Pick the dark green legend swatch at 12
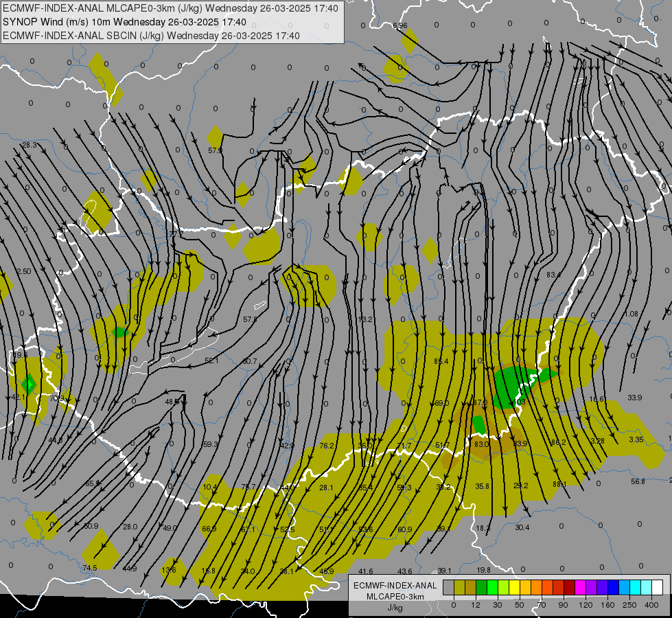672x618 pixels. tap(482, 588)
